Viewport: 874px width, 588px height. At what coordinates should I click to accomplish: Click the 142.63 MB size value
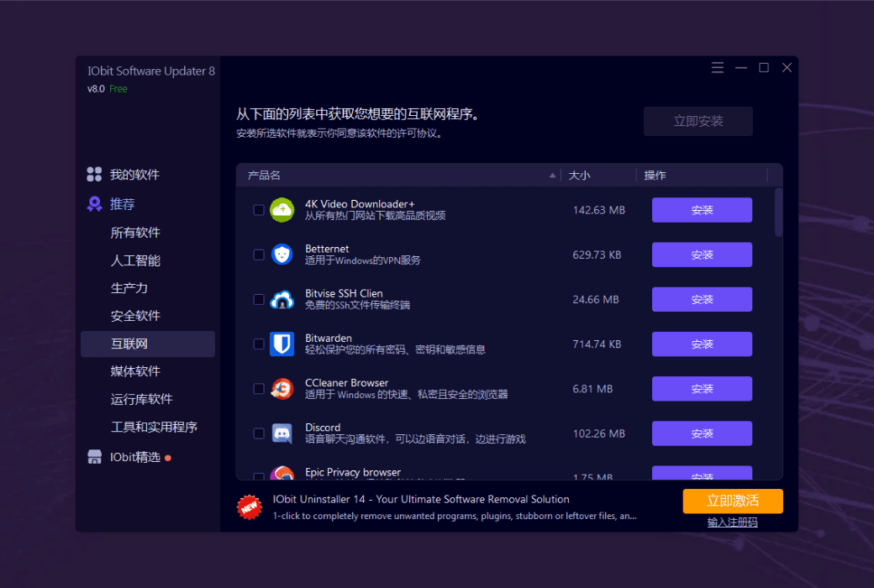[x=598, y=210]
